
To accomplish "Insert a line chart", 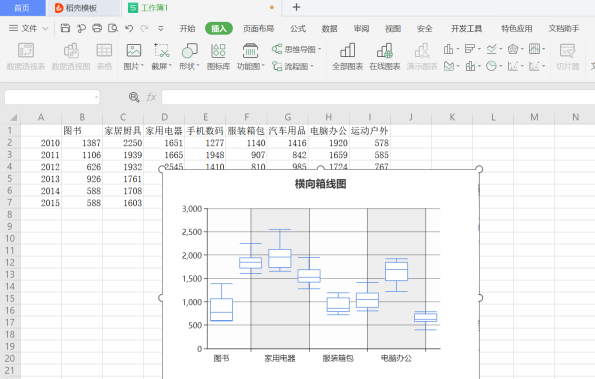I will 491,49.
